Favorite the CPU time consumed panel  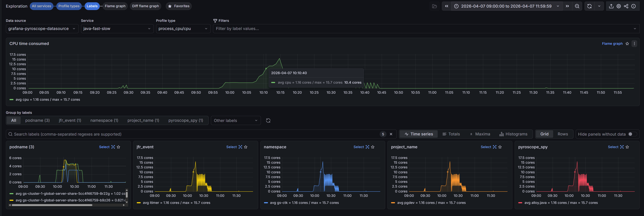point(627,44)
